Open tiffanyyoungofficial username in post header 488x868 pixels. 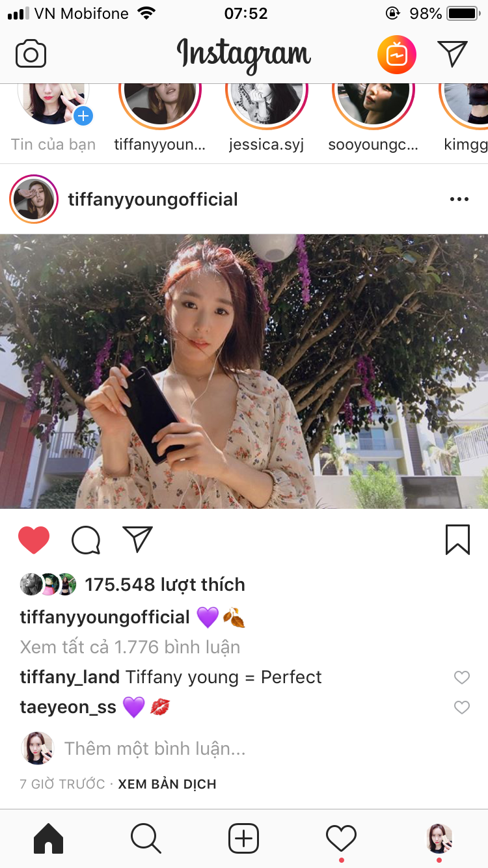(x=153, y=199)
